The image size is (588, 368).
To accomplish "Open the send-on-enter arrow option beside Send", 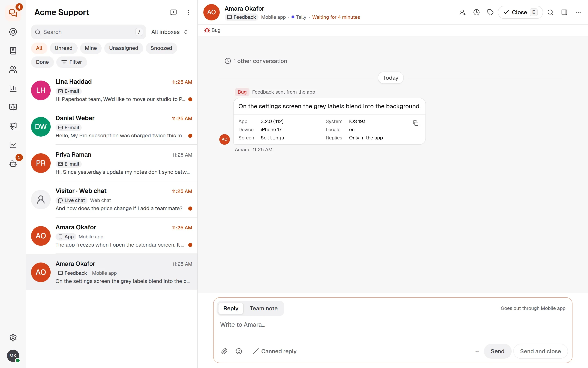I will pos(477,351).
